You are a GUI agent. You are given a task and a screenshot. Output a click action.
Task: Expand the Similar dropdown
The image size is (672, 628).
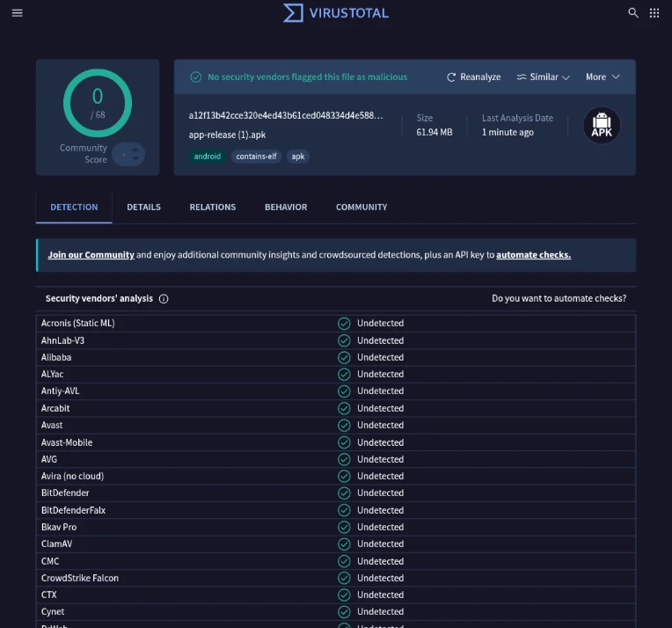[543, 77]
